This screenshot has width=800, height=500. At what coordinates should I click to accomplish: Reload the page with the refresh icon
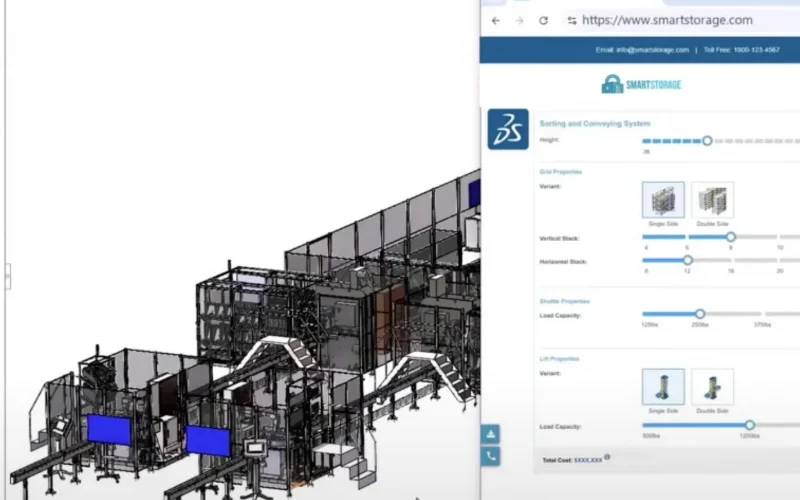point(543,20)
